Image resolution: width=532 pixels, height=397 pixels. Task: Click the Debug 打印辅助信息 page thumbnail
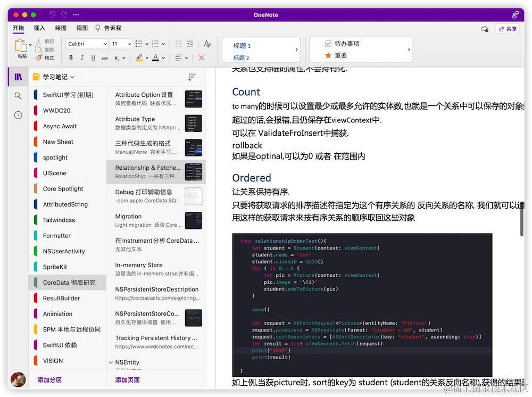(x=194, y=196)
